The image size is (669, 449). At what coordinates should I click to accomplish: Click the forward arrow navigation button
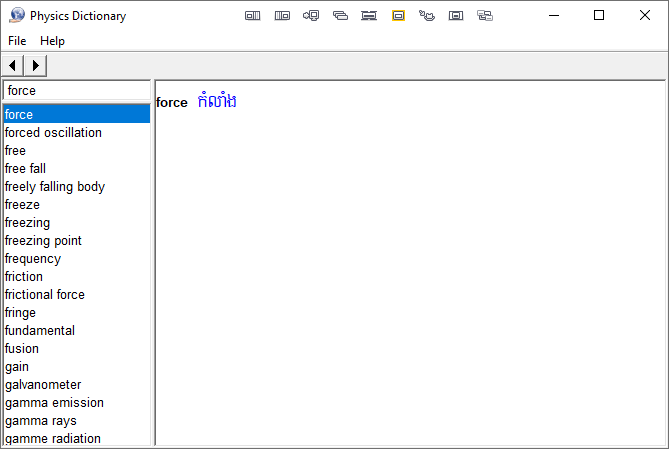(x=36, y=66)
